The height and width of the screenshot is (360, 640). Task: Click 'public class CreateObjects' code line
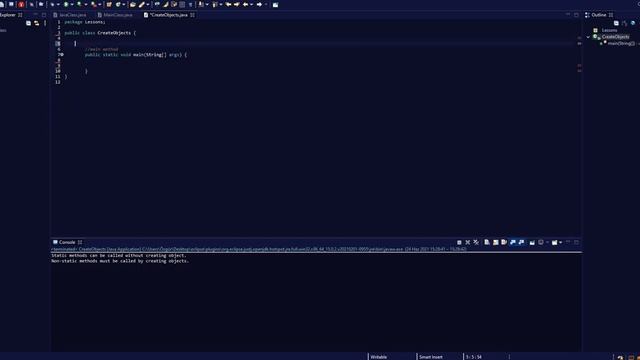[x=100, y=33]
